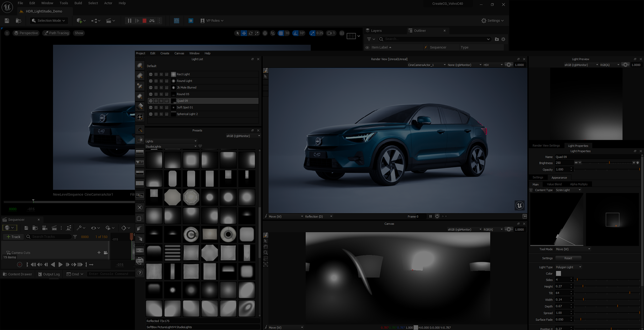Open the Unreal Build menu
This screenshot has height=330, width=644.
click(78, 3)
